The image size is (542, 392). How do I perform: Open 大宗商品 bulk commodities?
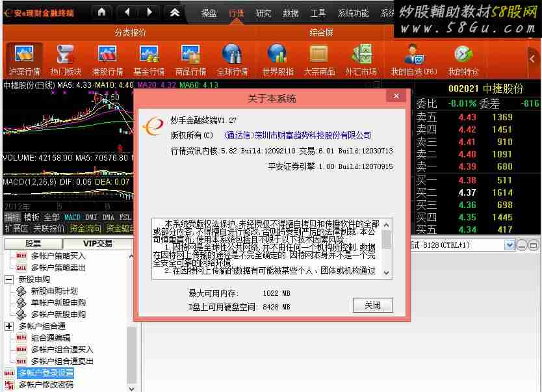coord(319,60)
